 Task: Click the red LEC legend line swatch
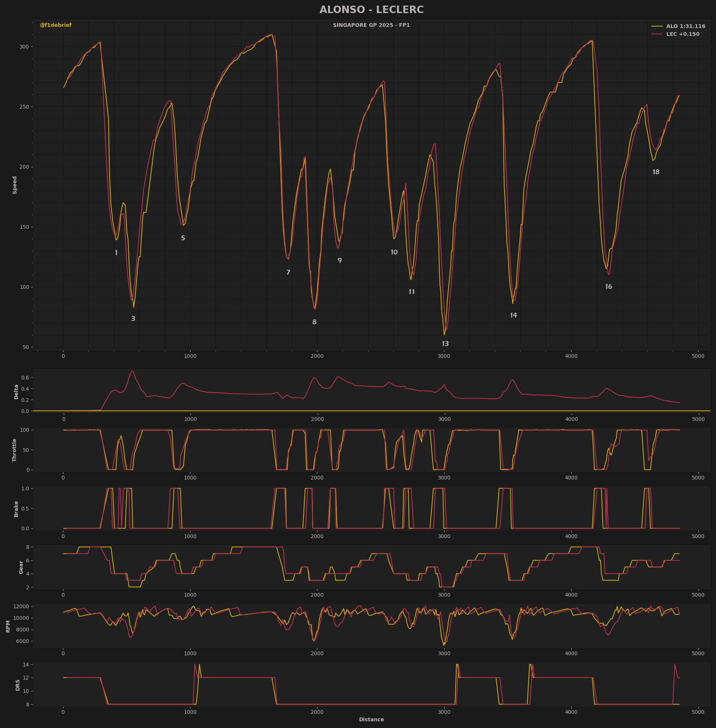(657, 34)
